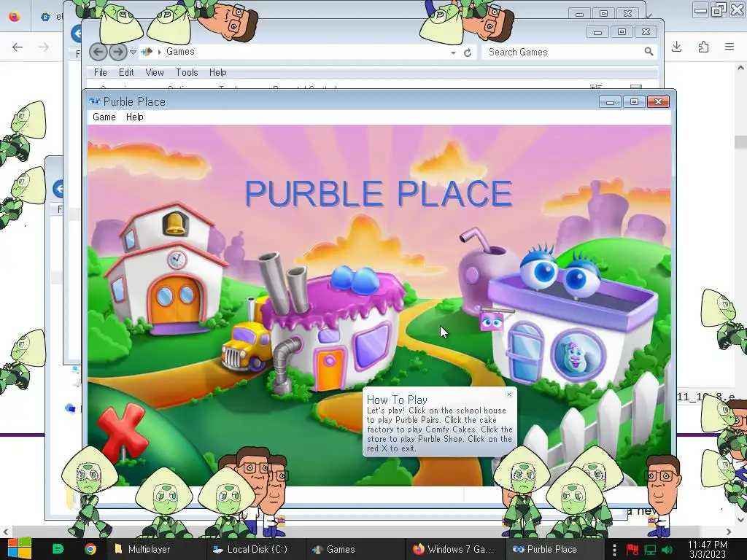
Task: Click the Firefox logo icon at top-left
Action: (15, 16)
